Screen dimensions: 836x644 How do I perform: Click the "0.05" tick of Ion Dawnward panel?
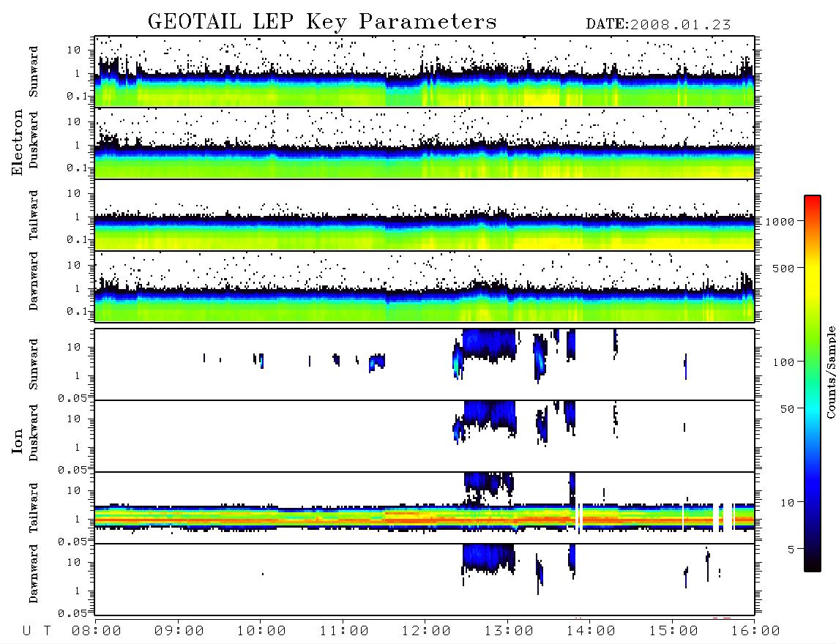72,613
